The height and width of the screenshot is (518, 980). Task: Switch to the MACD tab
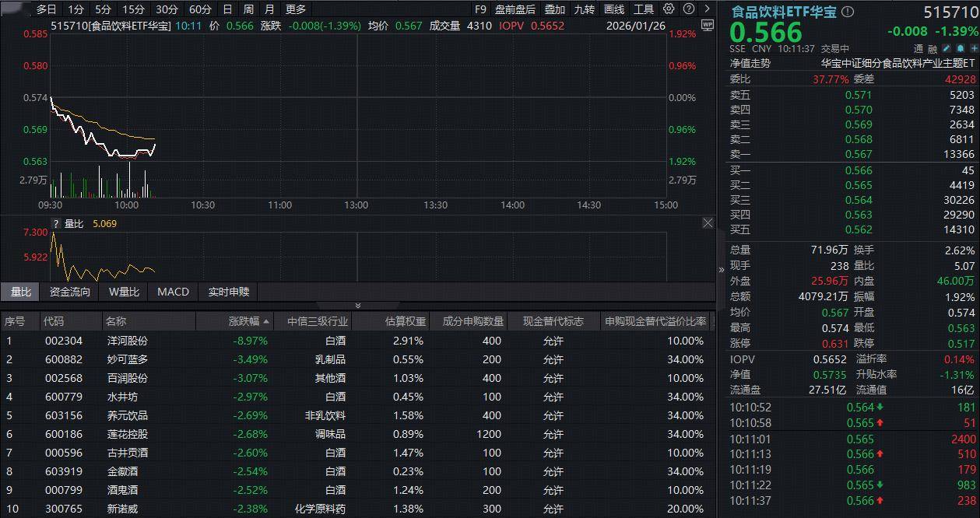173,292
